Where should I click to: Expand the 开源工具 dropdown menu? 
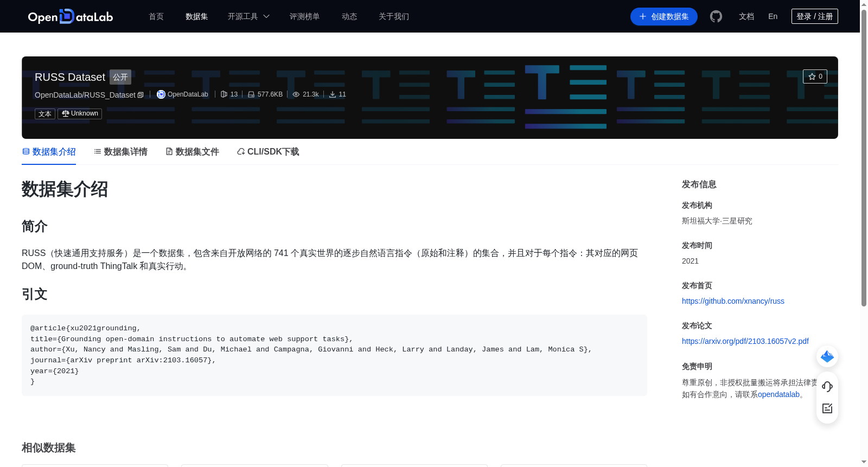click(x=248, y=16)
